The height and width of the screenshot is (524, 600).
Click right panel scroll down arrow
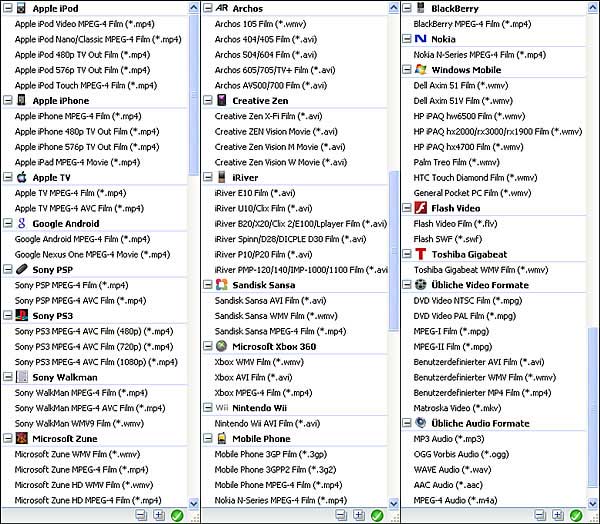coord(593,504)
